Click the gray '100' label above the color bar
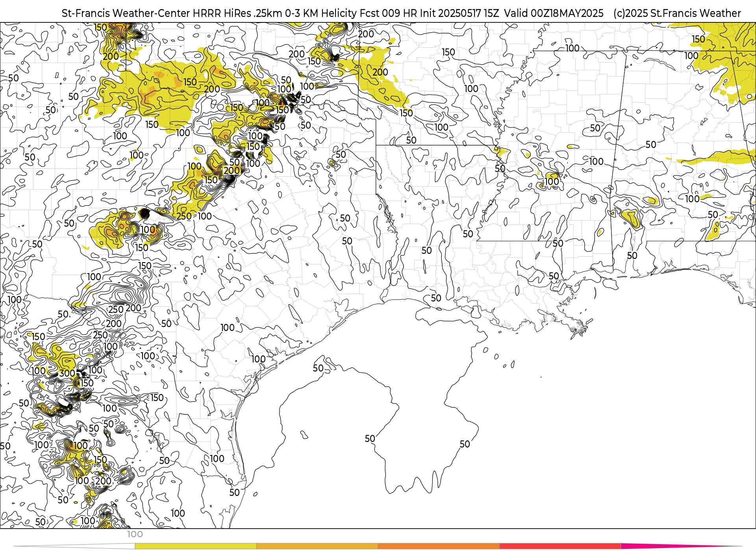Image resolution: width=756 pixels, height=551 pixels. pyautogui.click(x=135, y=534)
